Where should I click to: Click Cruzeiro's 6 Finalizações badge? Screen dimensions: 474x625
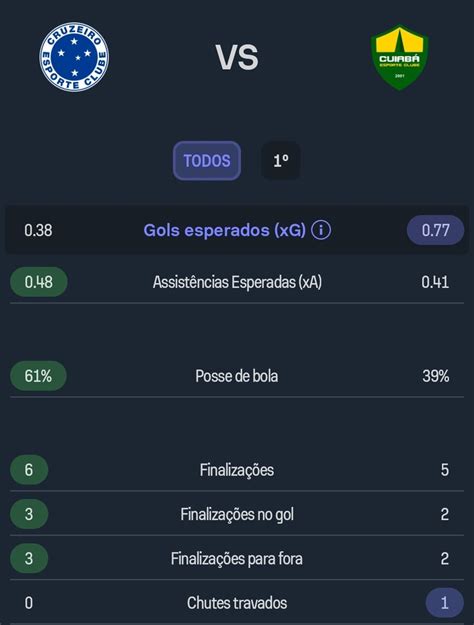pyautogui.click(x=29, y=470)
